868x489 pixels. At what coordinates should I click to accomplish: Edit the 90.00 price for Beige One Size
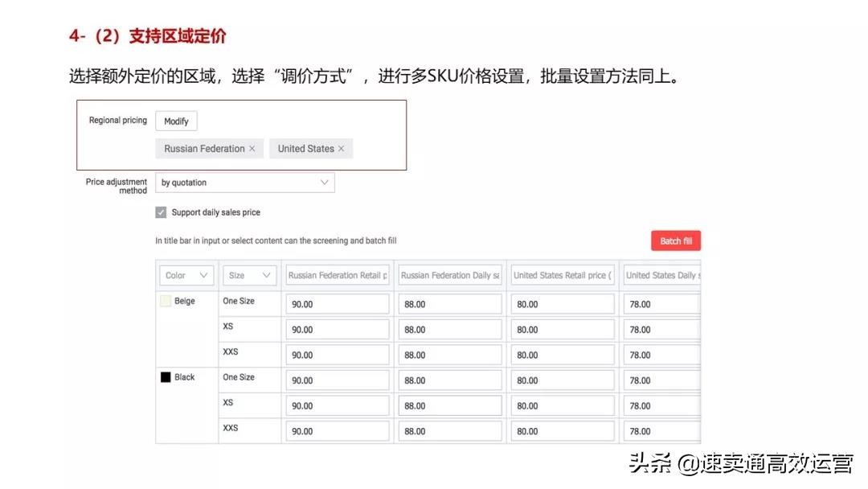click(337, 303)
